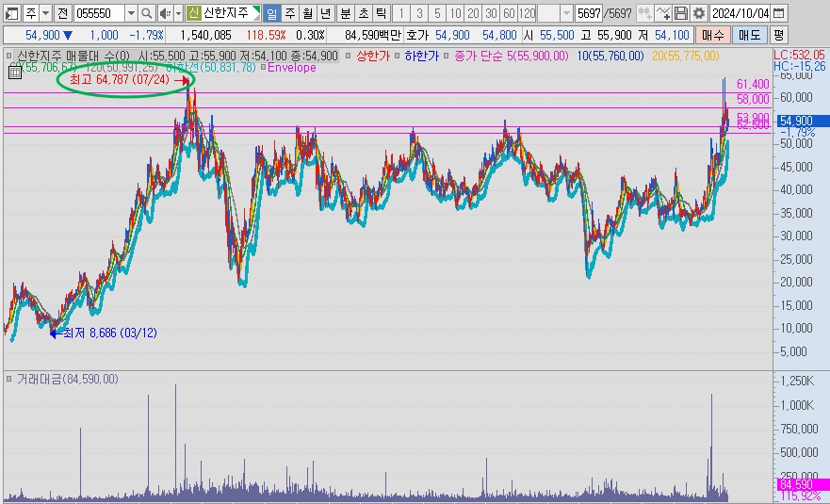Switch to 월 monthly chart period
This screenshot has height=504, width=830.
(x=307, y=13)
